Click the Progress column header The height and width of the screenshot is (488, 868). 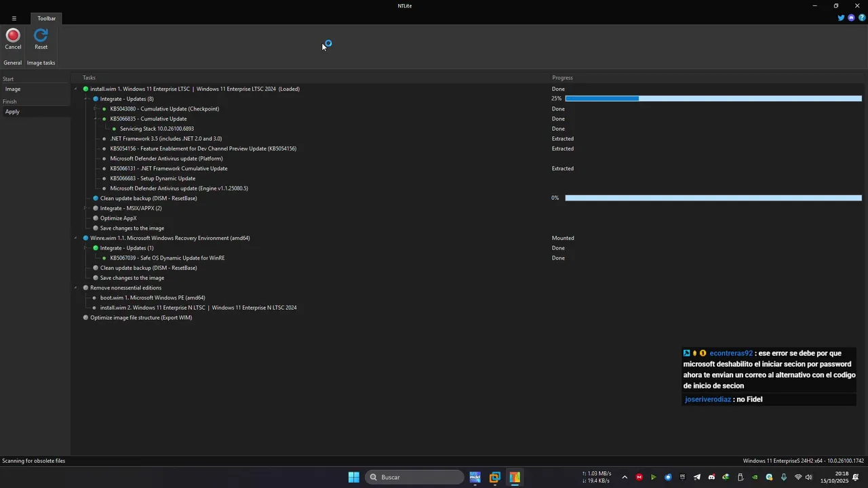562,78
